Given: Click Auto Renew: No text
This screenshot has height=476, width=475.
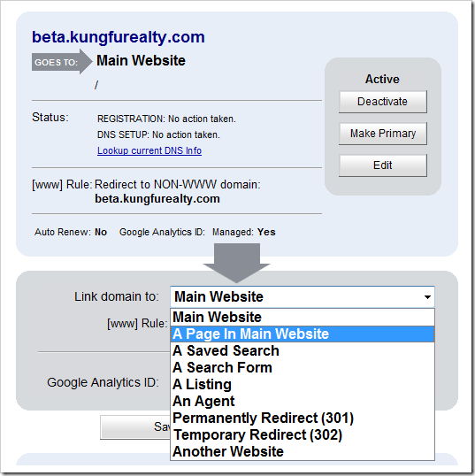Looking at the screenshot, I should [x=71, y=232].
